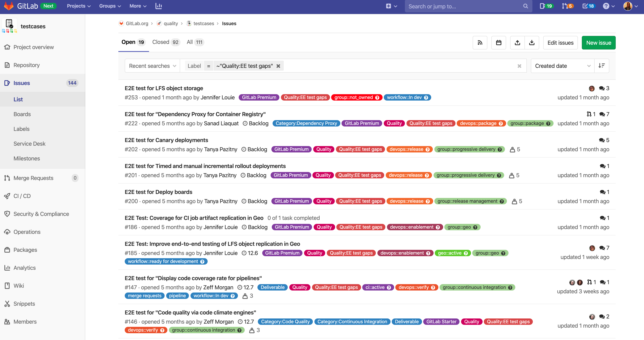The image size is (644, 340).
Task: Expand Recent searches dropdown
Action: 152,66
